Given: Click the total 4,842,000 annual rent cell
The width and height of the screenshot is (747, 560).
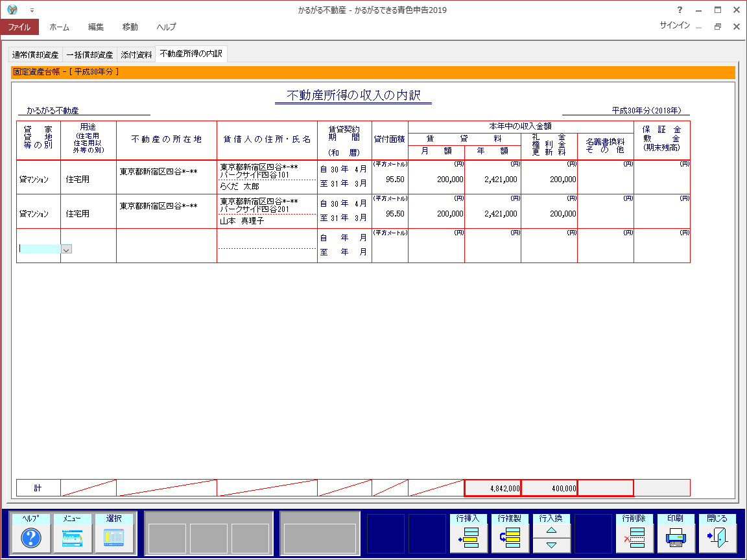Looking at the screenshot, I should [x=493, y=488].
